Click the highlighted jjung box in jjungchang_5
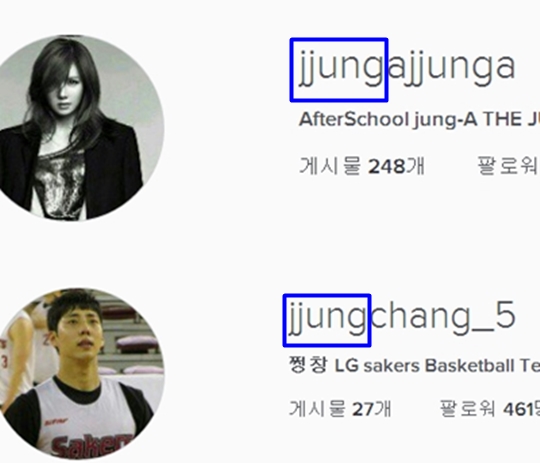The width and height of the screenshot is (540, 463). tap(327, 320)
